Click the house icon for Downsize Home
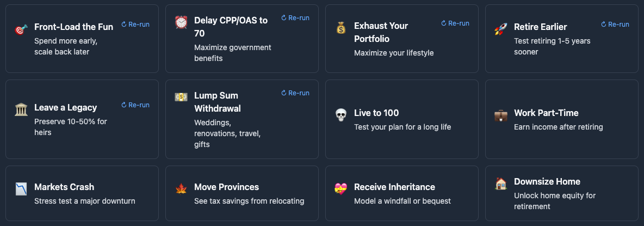Viewport: 644px width, 226px height. (x=500, y=184)
